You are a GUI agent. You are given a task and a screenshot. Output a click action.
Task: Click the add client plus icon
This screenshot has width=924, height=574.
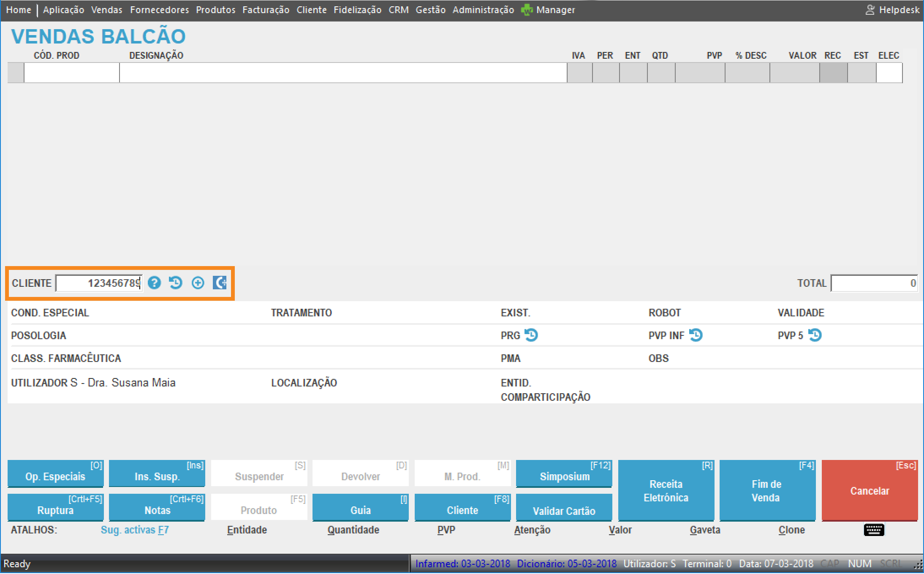198,283
